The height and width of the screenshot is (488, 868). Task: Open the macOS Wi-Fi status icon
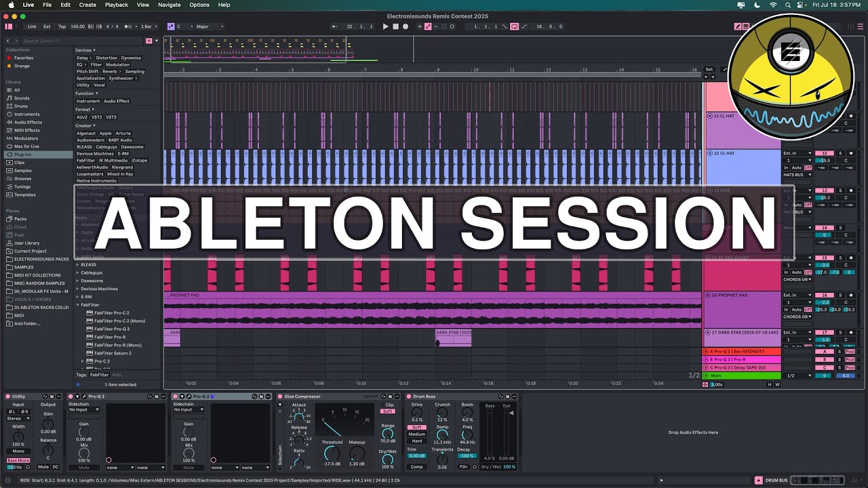773,5
